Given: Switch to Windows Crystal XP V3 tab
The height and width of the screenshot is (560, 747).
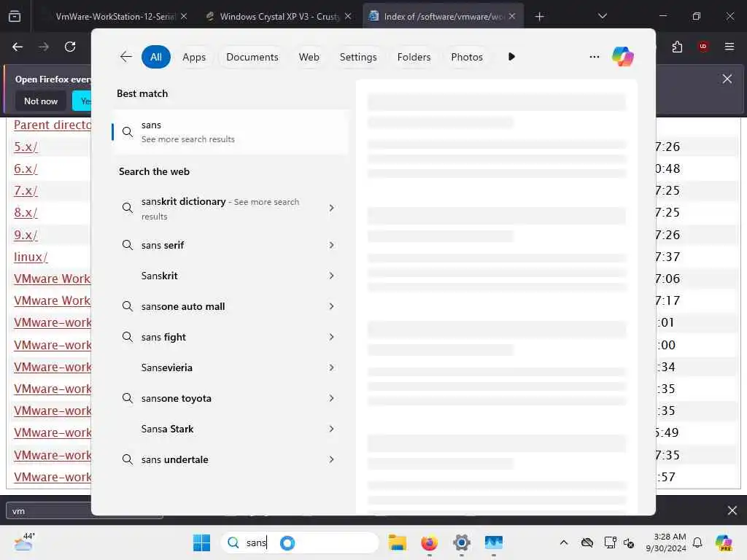Looking at the screenshot, I should click(x=279, y=17).
